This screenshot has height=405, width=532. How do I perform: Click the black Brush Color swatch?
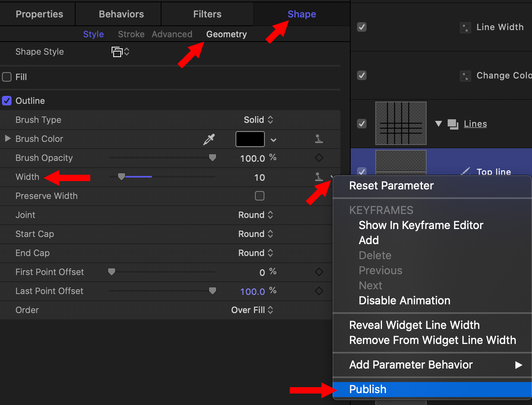coord(250,139)
